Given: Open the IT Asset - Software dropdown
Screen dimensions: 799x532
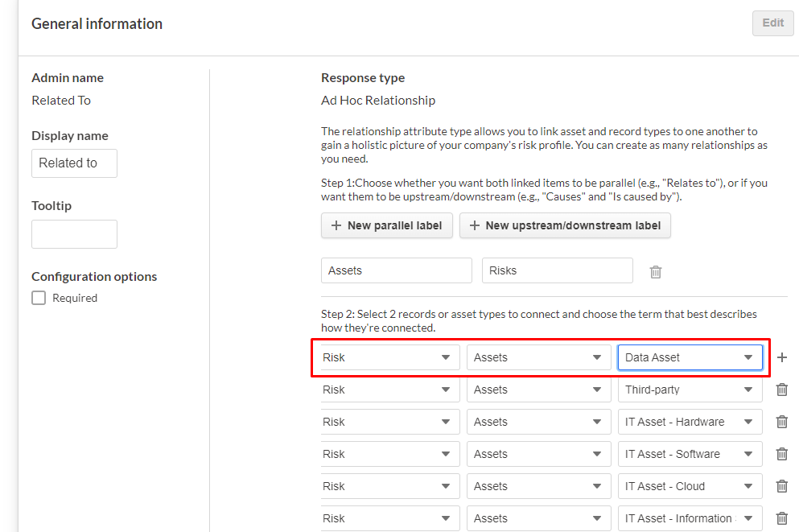Looking at the screenshot, I should pyautogui.click(x=690, y=453).
